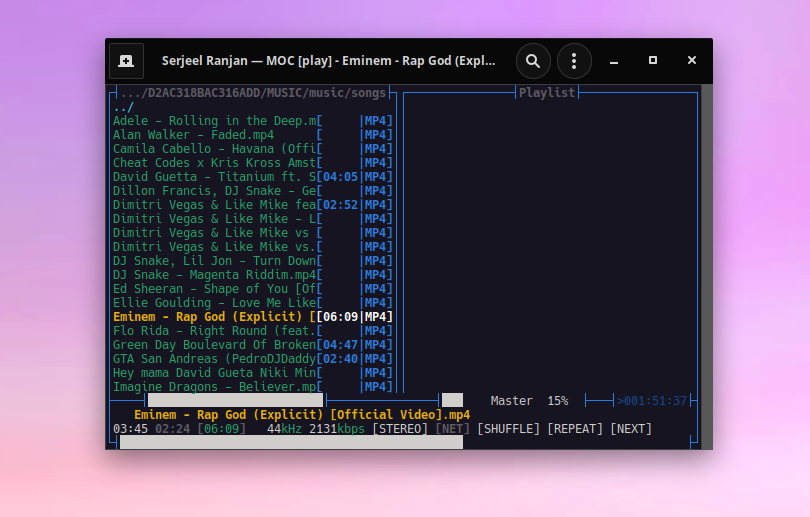This screenshot has width=810, height=517.
Task: Click the 04:47 duration on Green Day row
Action: coord(340,344)
